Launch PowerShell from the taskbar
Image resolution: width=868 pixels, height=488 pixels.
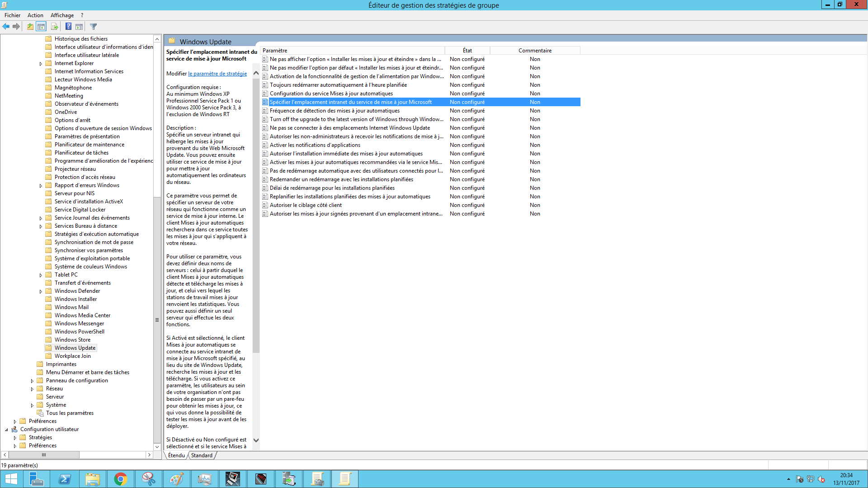(65, 479)
